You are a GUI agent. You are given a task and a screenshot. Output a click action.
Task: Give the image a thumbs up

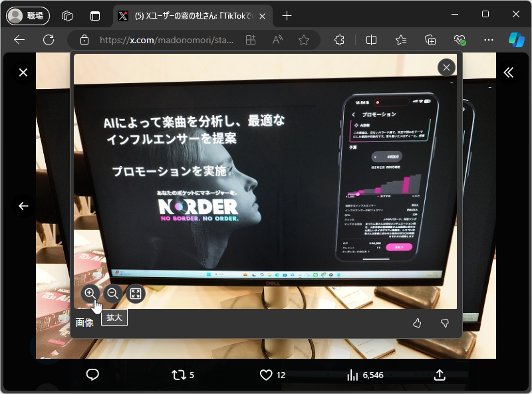417,322
